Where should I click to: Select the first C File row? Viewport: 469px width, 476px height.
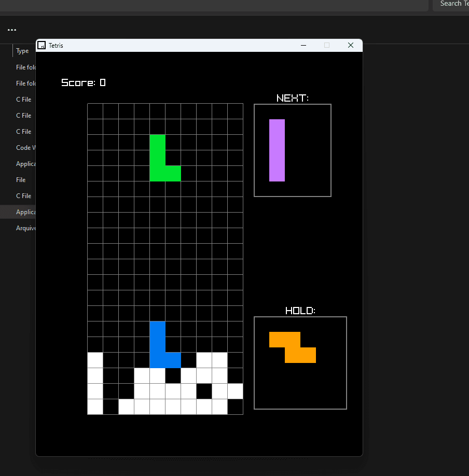[x=18, y=99]
